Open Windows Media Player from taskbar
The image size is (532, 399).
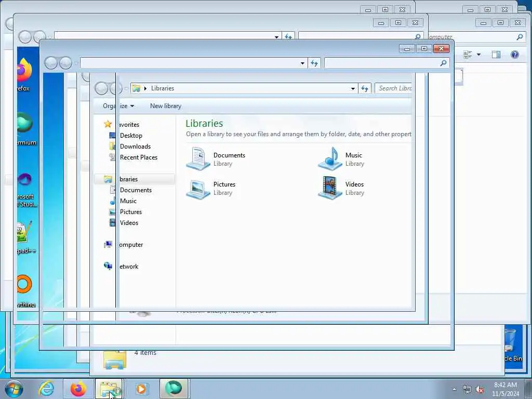pyautogui.click(x=141, y=389)
